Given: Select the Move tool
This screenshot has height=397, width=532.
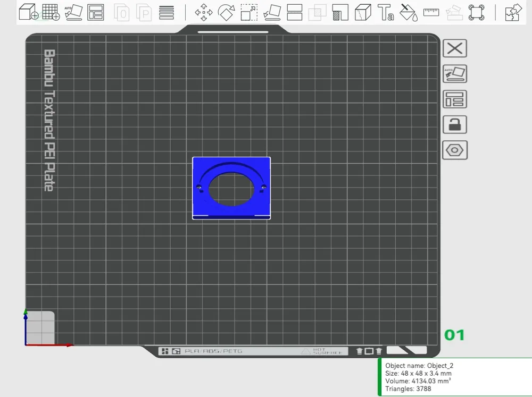Looking at the screenshot, I should [x=204, y=12].
